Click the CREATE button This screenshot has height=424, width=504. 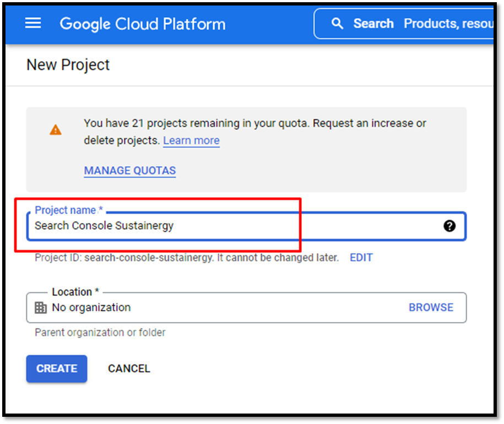57,368
